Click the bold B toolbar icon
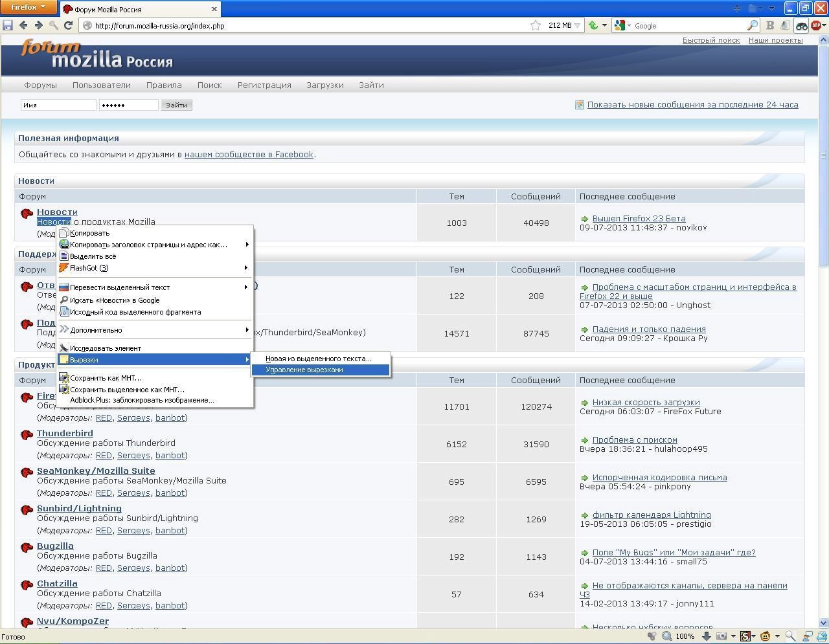Image resolution: width=829 pixels, height=644 pixels. [x=770, y=25]
